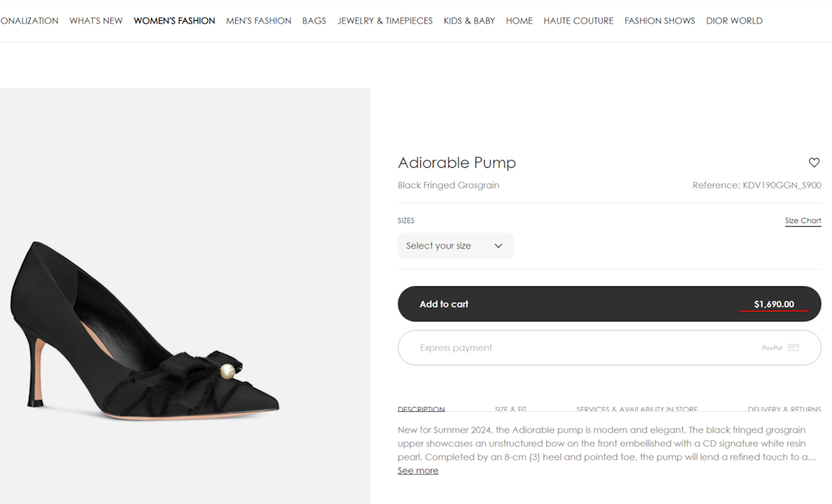Open the WOMEN'S FASHION menu
Image resolution: width=832 pixels, height=504 pixels.
tap(174, 21)
